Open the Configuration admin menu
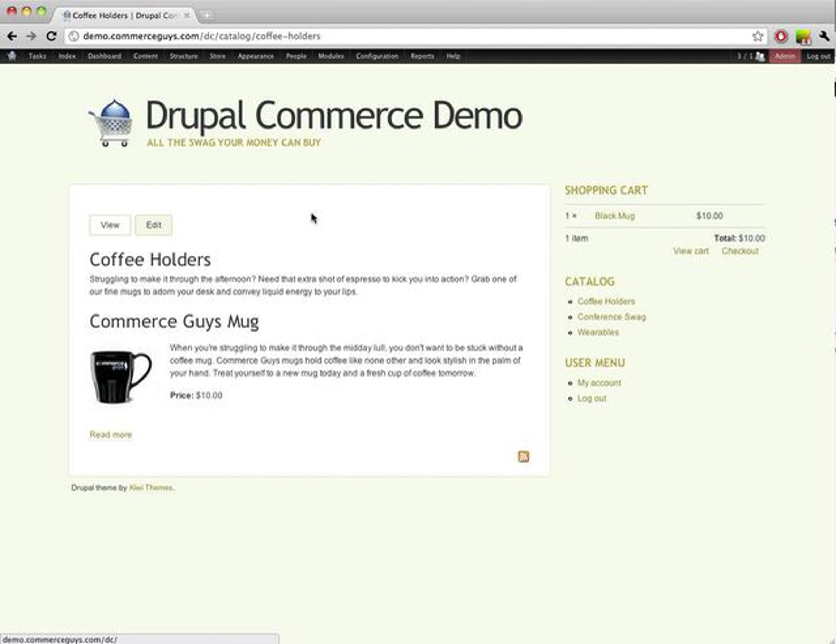 377,56
